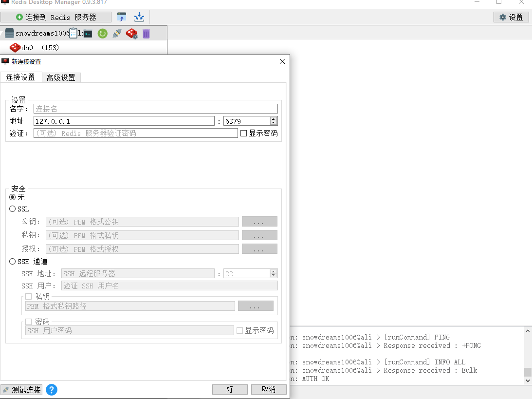
Task: Select the SSL security radio button
Action: [13, 209]
